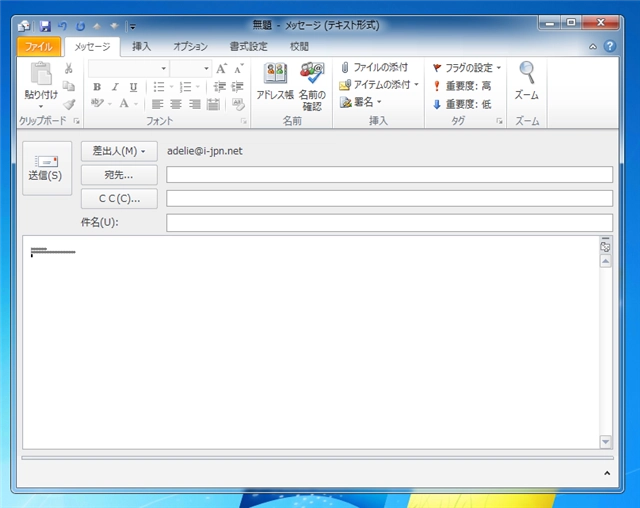Click the Save icon in quick access toolbar

[x=45, y=23]
